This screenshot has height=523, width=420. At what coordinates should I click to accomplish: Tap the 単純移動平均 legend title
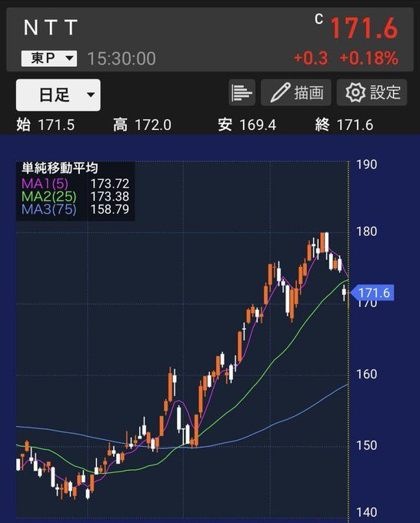coord(60,168)
